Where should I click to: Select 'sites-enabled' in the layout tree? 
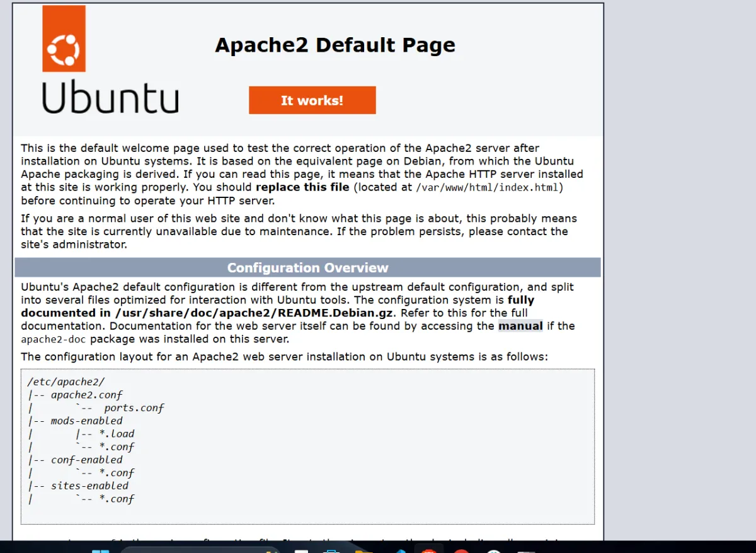(89, 486)
